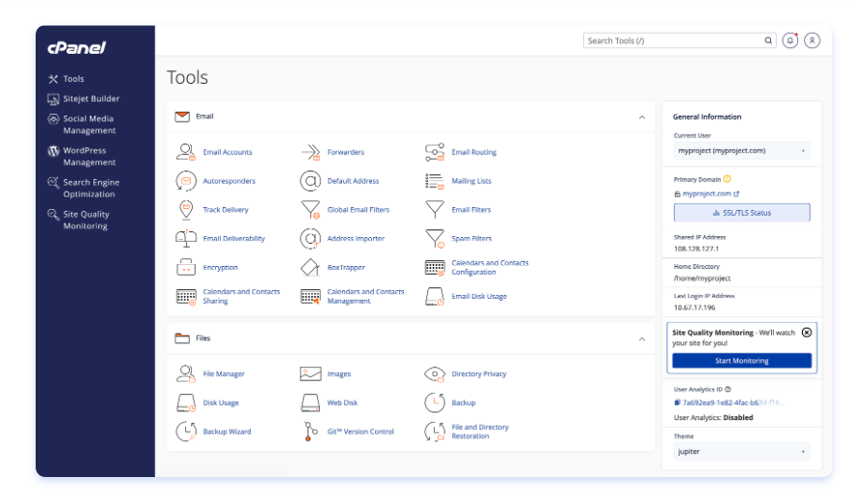Open the Disk Usage drive icon

186,403
